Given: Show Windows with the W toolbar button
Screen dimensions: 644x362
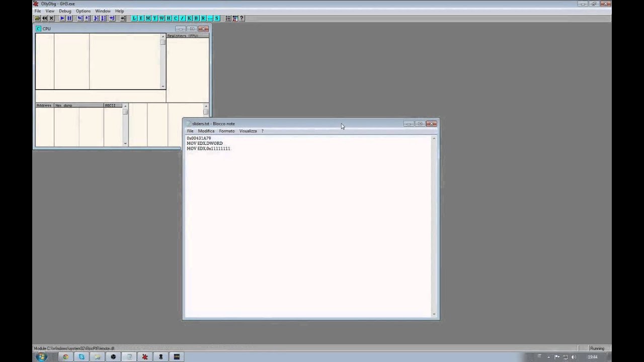Looking at the screenshot, I should coord(162,18).
